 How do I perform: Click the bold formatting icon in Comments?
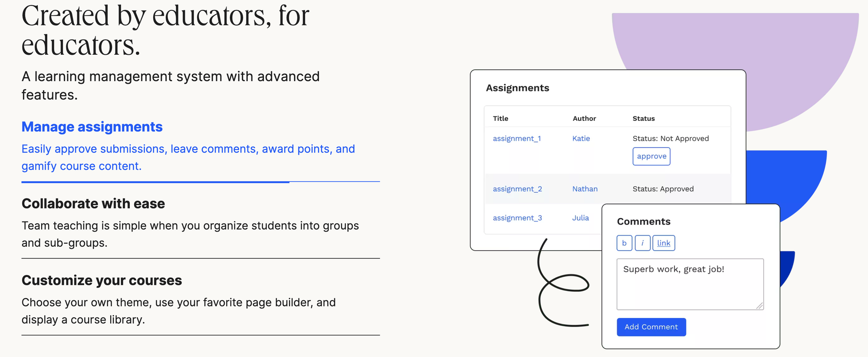point(624,243)
